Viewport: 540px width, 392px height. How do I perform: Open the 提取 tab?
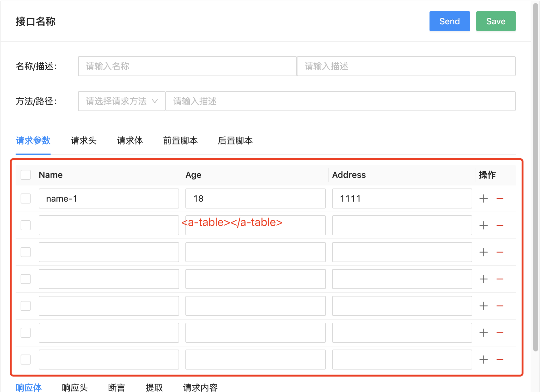click(154, 387)
